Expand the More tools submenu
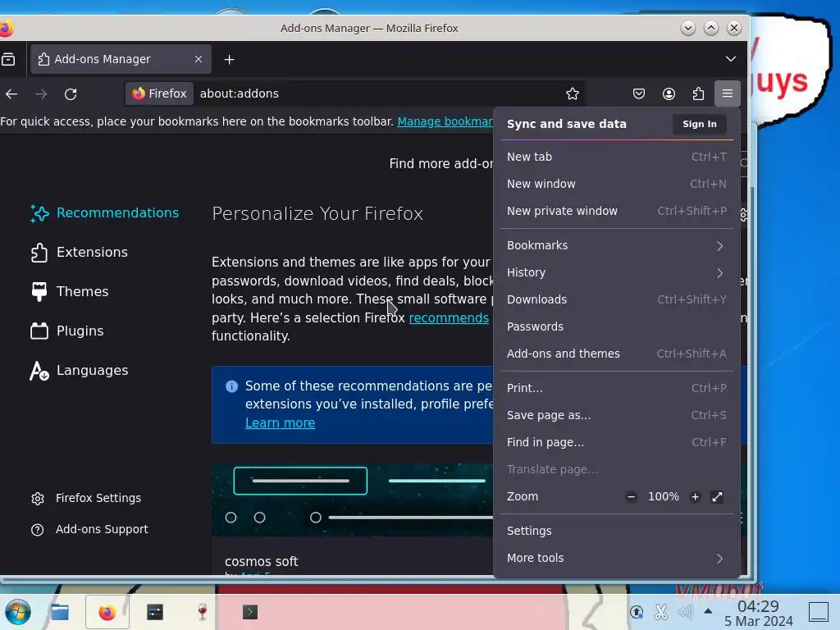 coord(617,558)
